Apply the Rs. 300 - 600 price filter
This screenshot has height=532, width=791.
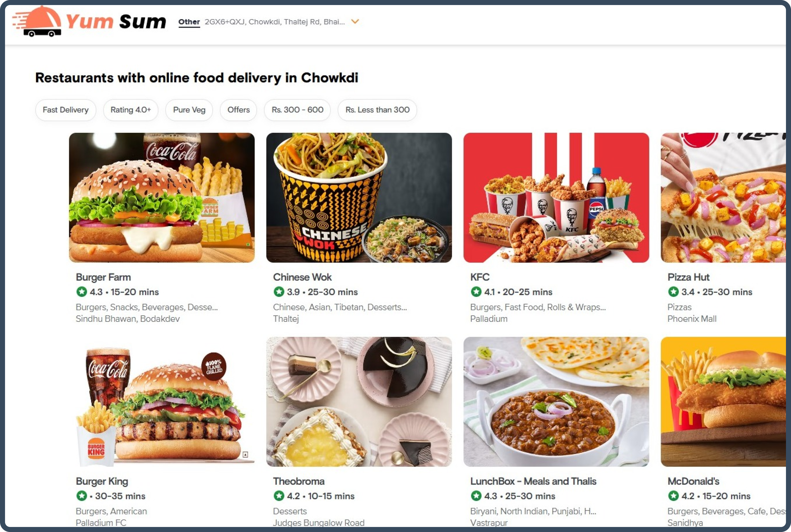point(297,110)
